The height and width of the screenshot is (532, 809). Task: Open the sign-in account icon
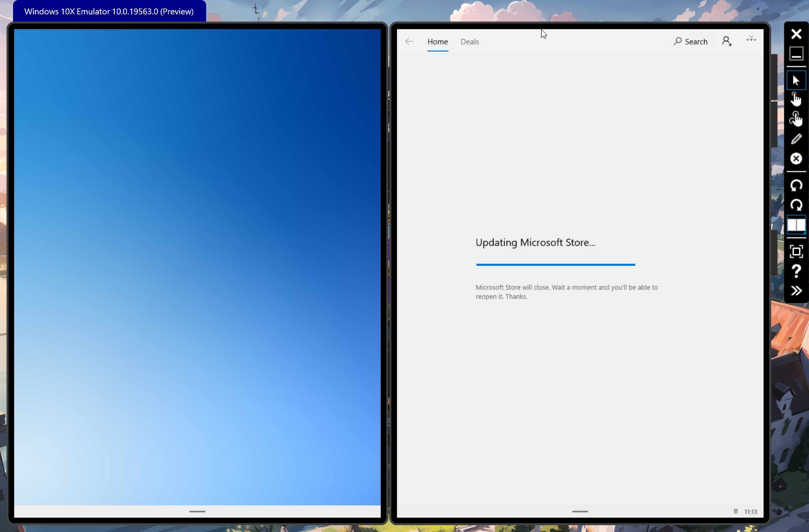(x=726, y=41)
